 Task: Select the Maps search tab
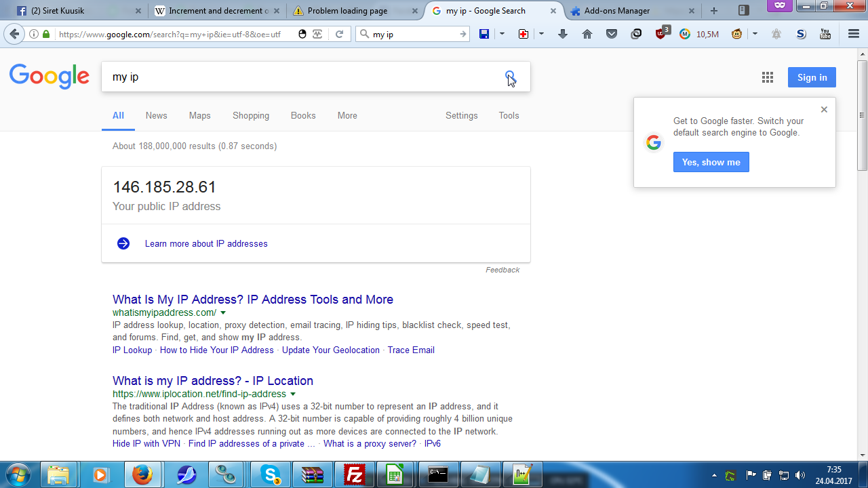point(200,115)
